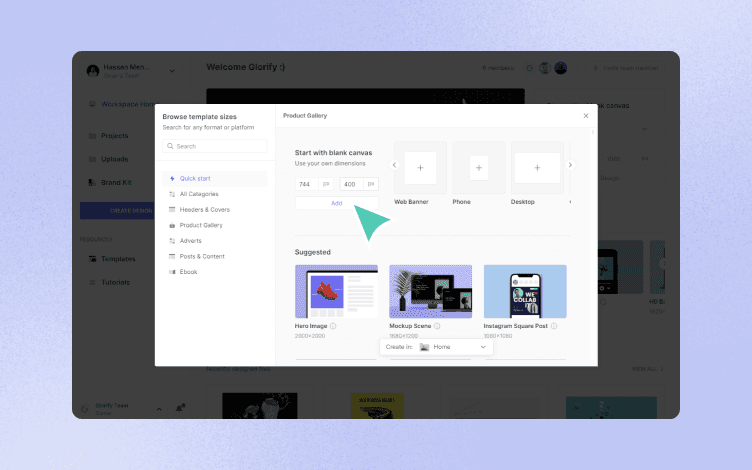Click the Invite team member button

(625, 68)
